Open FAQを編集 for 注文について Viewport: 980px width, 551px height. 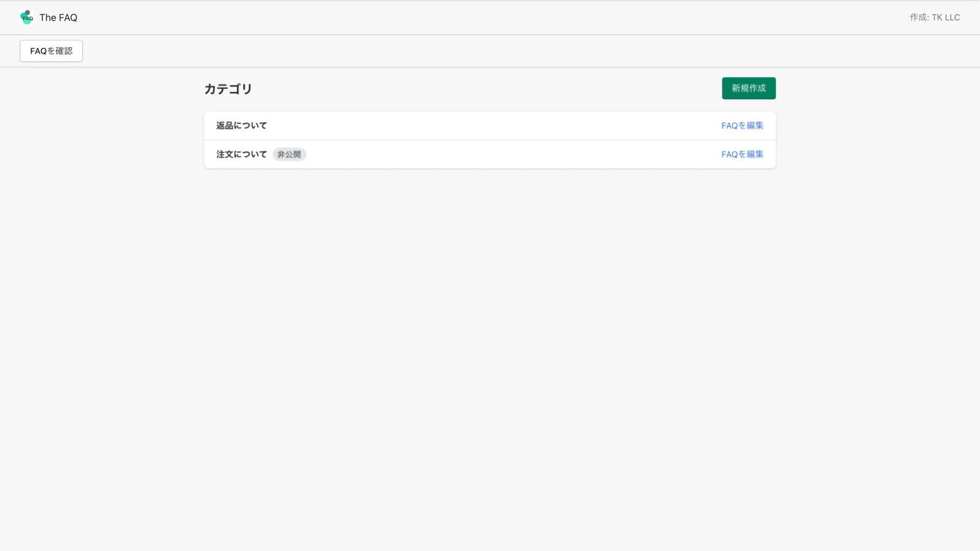742,154
